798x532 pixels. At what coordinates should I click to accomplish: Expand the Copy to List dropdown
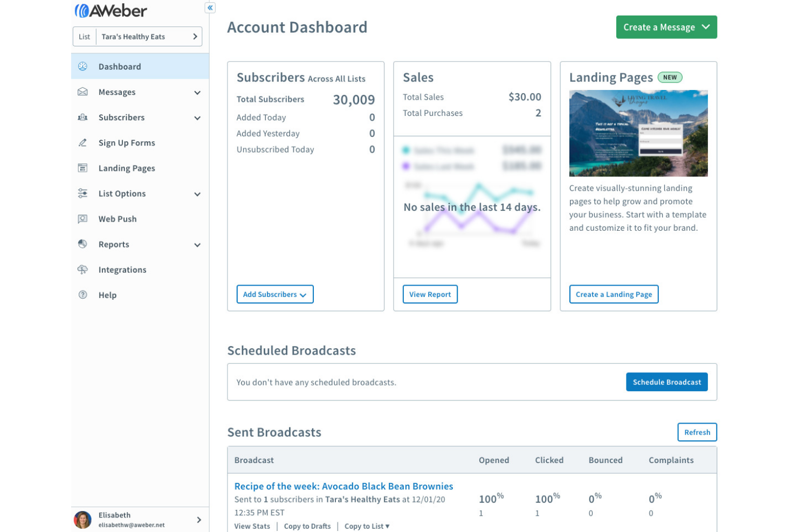(x=367, y=526)
